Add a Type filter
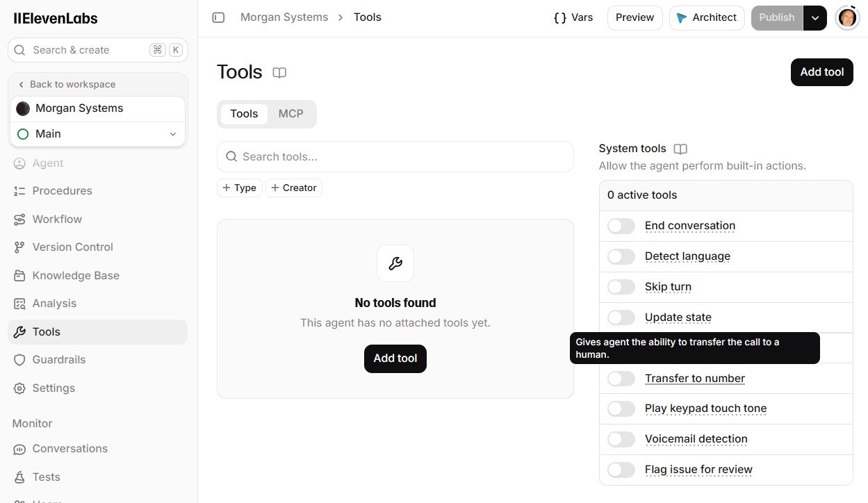Viewport: 868px width, 503px height. (240, 188)
